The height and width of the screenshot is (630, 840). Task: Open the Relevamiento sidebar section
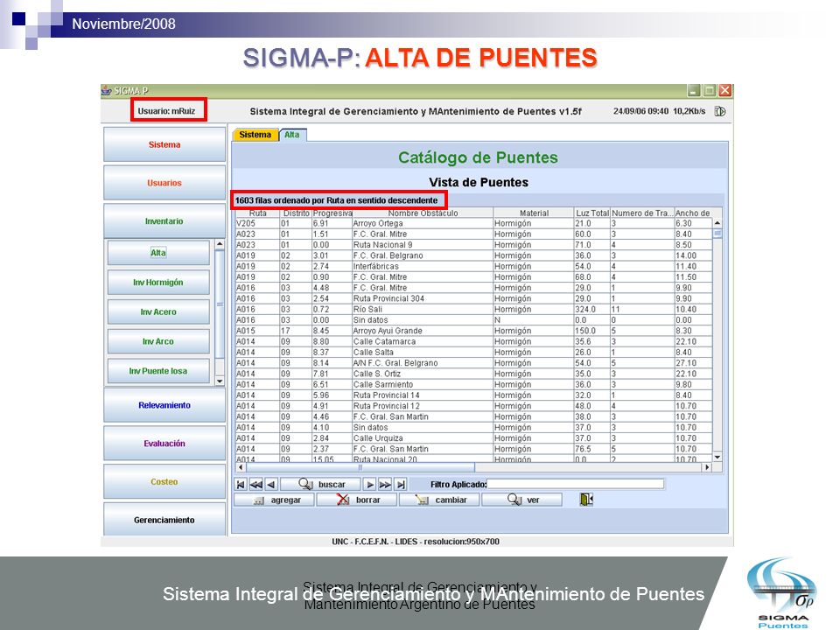[x=164, y=405]
